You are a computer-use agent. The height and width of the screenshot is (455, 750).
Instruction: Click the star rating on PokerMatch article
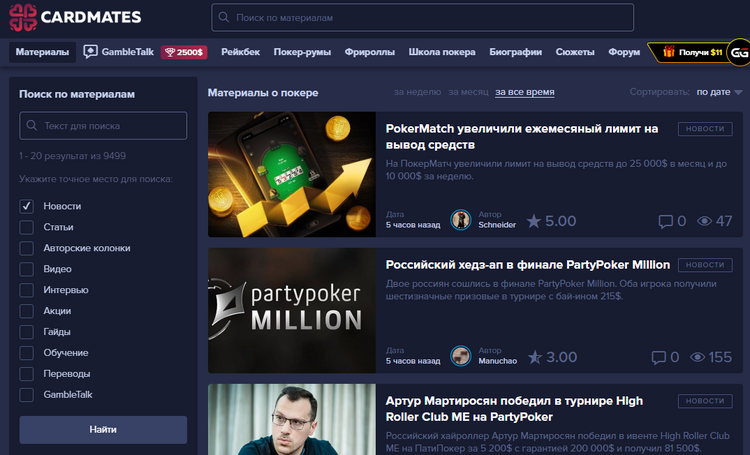click(x=534, y=221)
